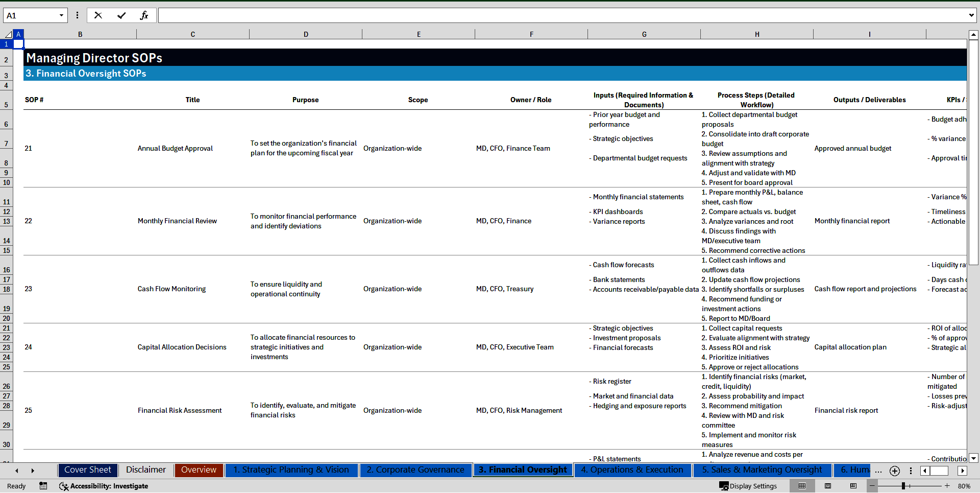Select the Normal view button
The width and height of the screenshot is (980, 493).
click(802, 486)
